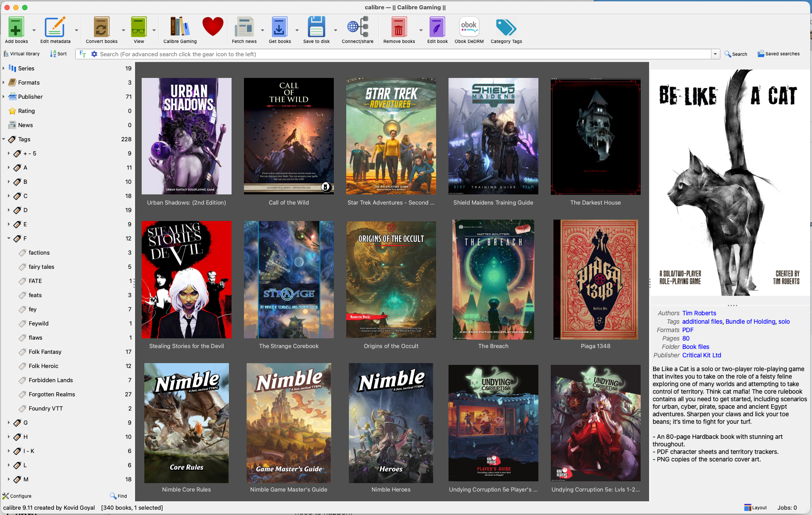Select the fairy tales tag

point(42,267)
